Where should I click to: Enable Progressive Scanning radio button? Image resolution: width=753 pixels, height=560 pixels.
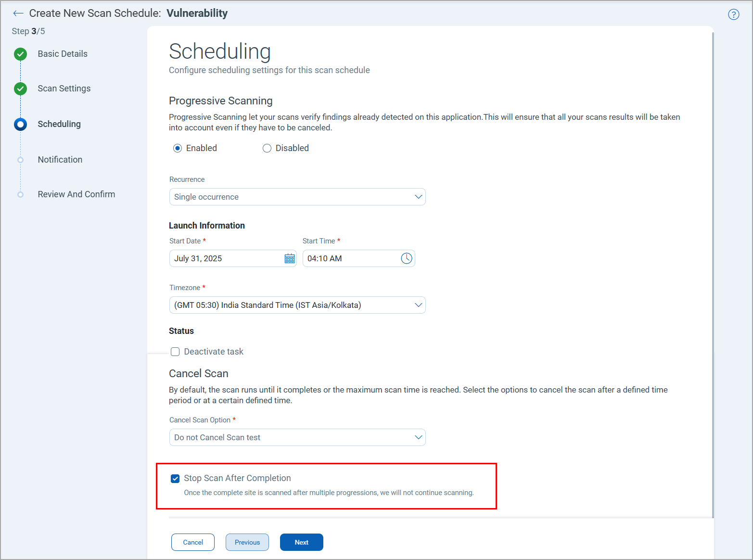[178, 148]
